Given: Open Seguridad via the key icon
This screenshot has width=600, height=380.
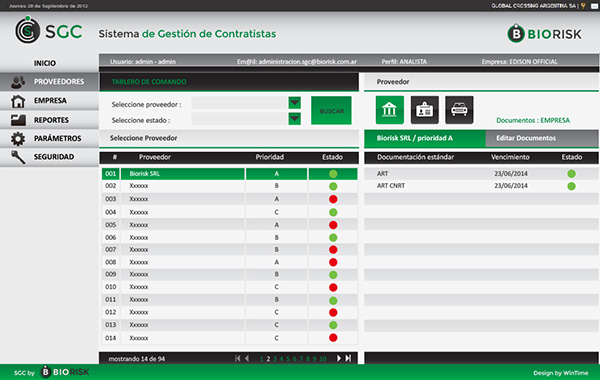Looking at the screenshot, I should [x=18, y=157].
